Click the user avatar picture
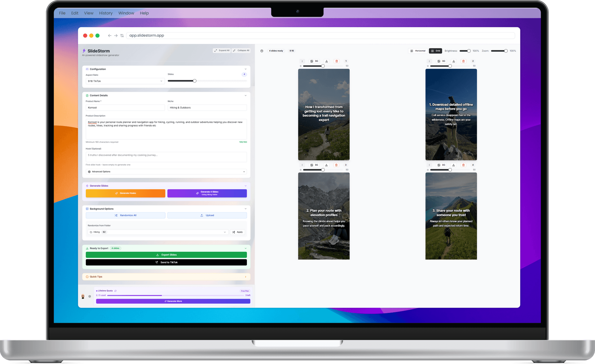595x364 pixels. tap(83, 296)
